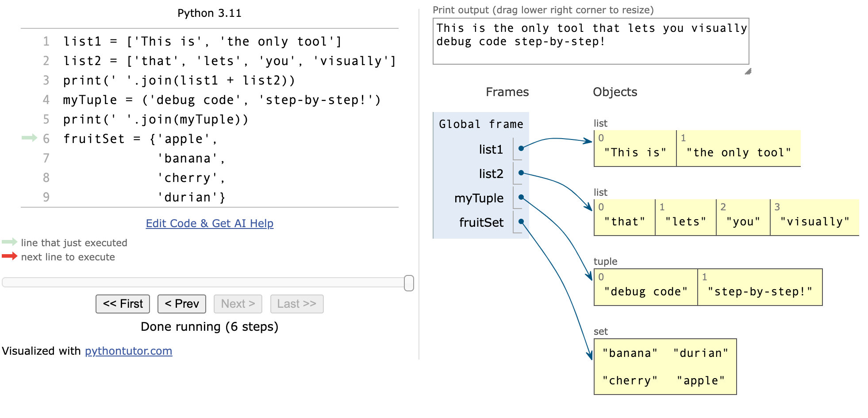The width and height of the screenshot is (868, 418).
Task: Click the 'Global frame' header
Action: tap(481, 124)
